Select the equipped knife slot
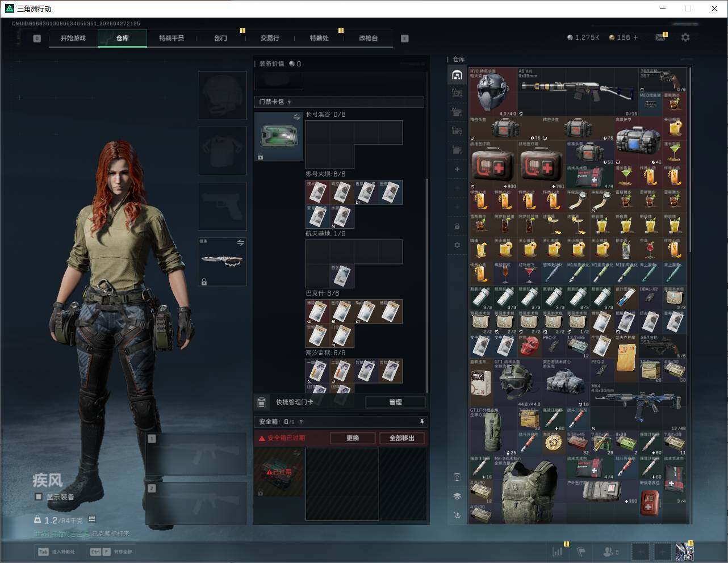 coord(223,262)
